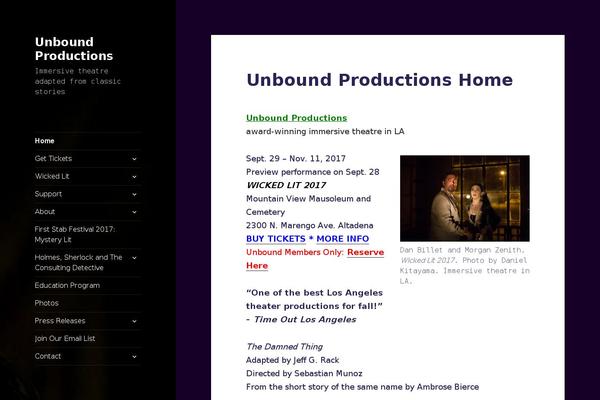Open Holmes, Sherlock and The Consulting Detective
The width and height of the screenshot is (600, 400).
(x=78, y=263)
